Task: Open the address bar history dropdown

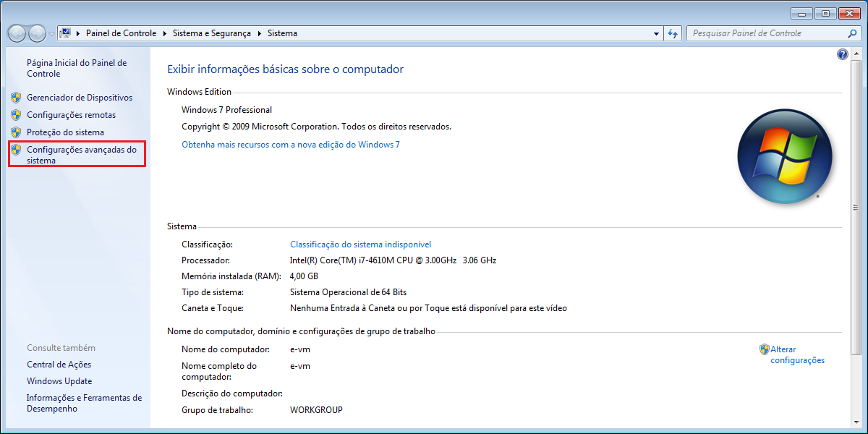Action: [x=656, y=33]
